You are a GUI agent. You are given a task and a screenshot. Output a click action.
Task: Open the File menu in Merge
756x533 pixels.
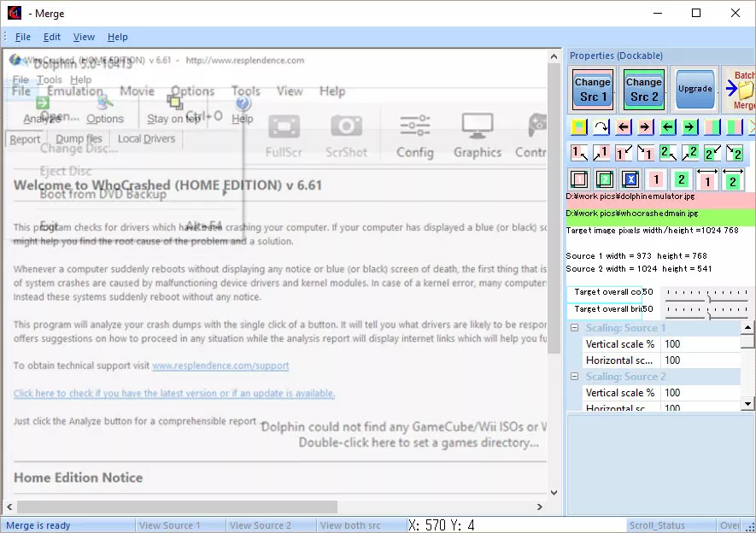pyautogui.click(x=23, y=37)
